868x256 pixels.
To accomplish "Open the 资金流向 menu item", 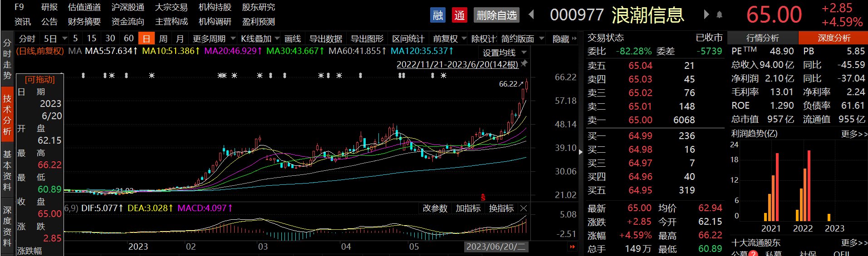I will (x=128, y=22).
